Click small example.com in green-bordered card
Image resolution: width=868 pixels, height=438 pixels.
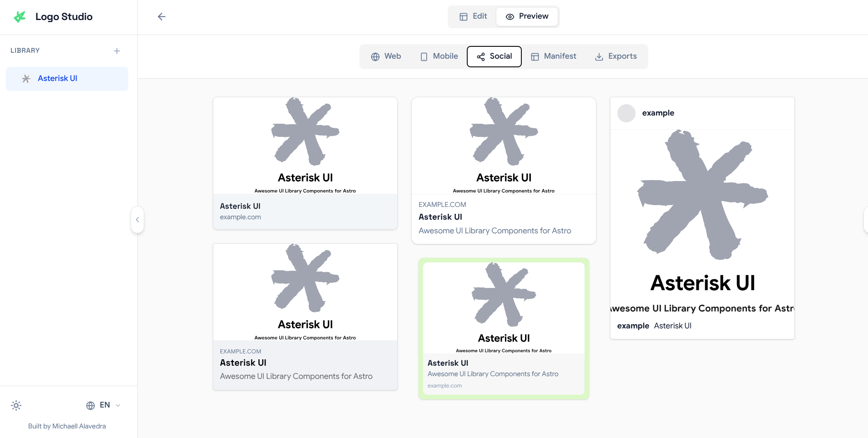pos(444,386)
